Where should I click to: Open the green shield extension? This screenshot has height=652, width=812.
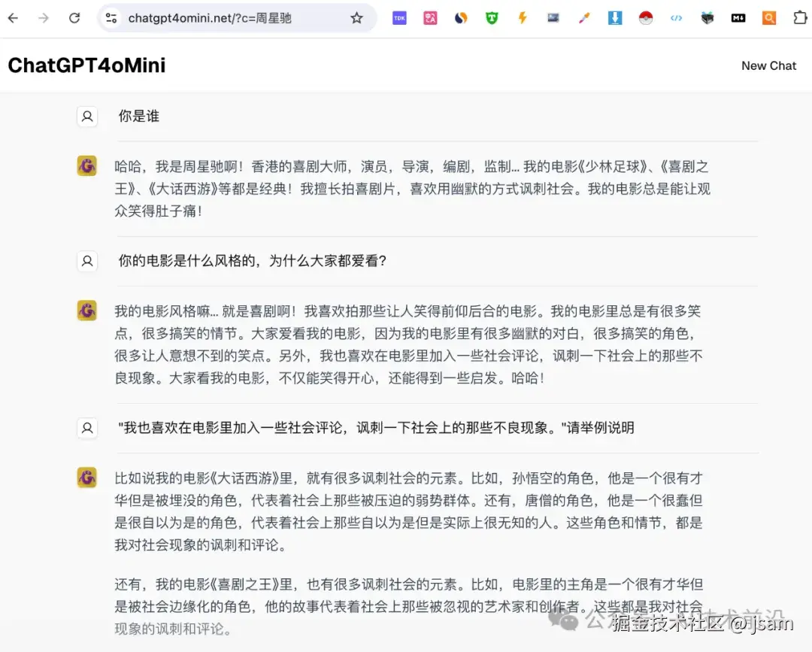click(492, 18)
